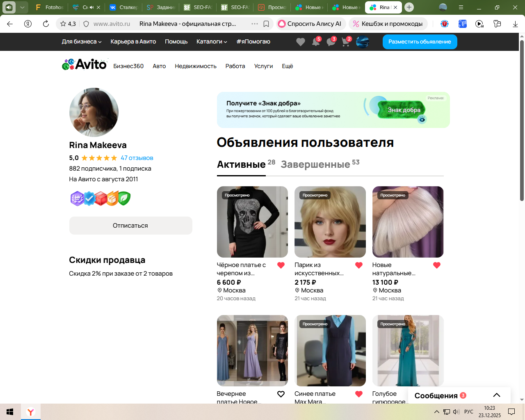525x420 pixels.
Task: Open the user profile avatar in header
Action: coord(363,42)
